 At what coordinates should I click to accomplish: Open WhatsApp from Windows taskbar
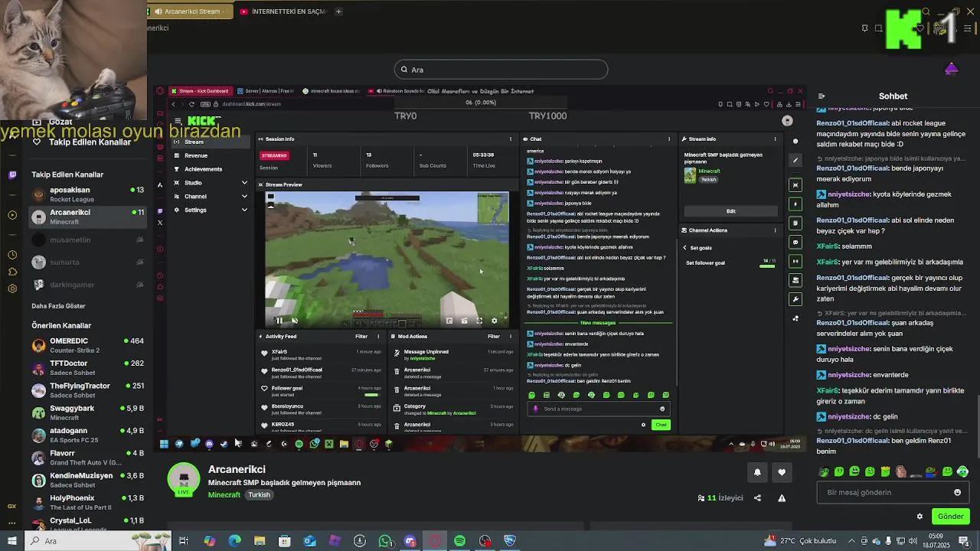coord(385,541)
